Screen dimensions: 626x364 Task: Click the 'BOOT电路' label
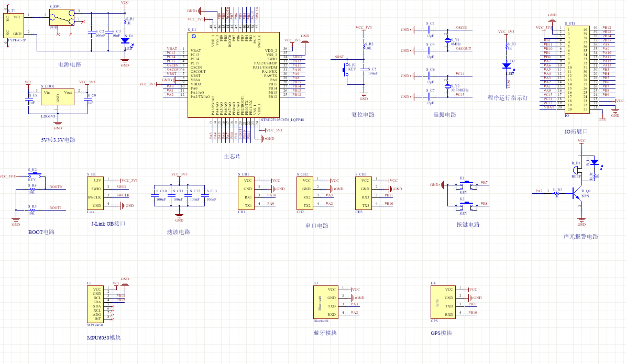[41, 232]
